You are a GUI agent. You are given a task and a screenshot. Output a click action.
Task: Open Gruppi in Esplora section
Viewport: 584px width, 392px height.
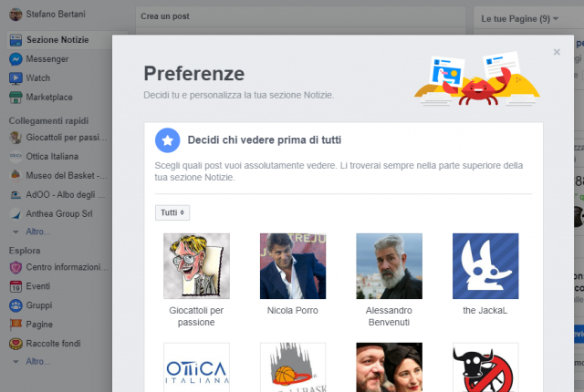tap(39, 305)
